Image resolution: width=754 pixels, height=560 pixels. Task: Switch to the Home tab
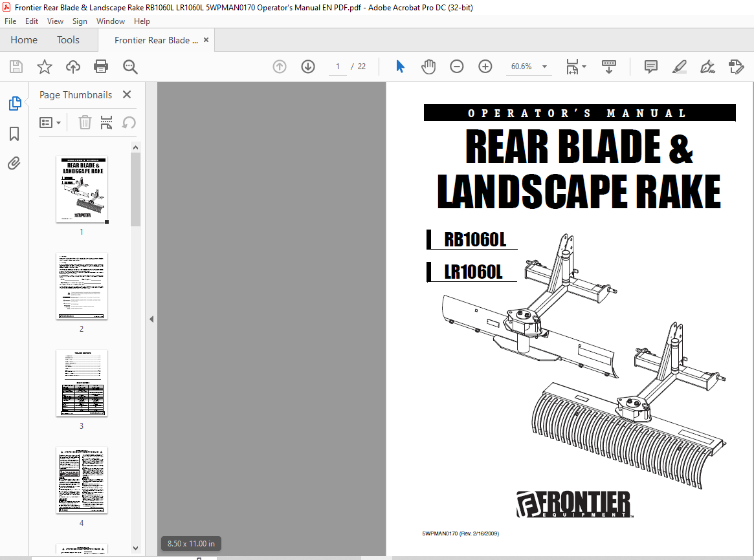24,40
